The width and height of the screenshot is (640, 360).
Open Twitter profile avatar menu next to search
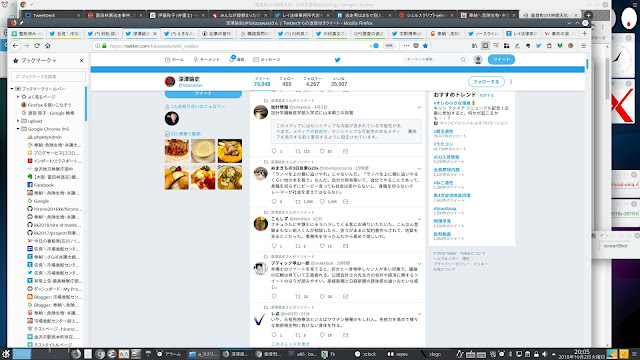(x=478, y=60)
